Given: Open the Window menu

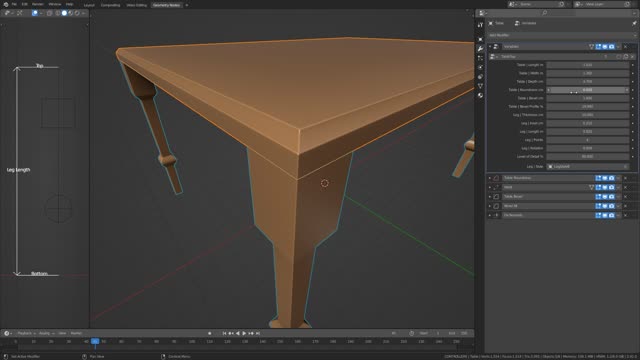Looking at the screenshot, I should coord(55,4).
